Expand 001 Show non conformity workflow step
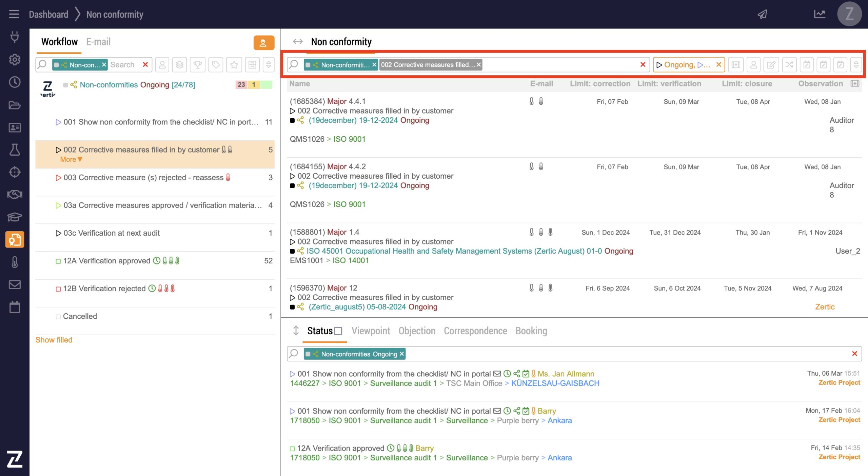Screen dimensions: 868x476 (58, 122)
